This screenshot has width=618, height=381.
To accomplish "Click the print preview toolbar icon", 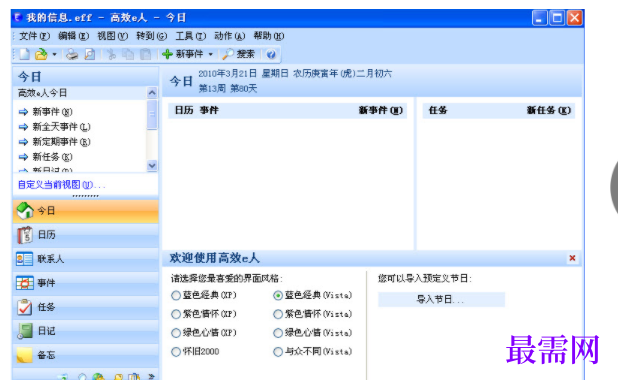I will click(90, 54).
